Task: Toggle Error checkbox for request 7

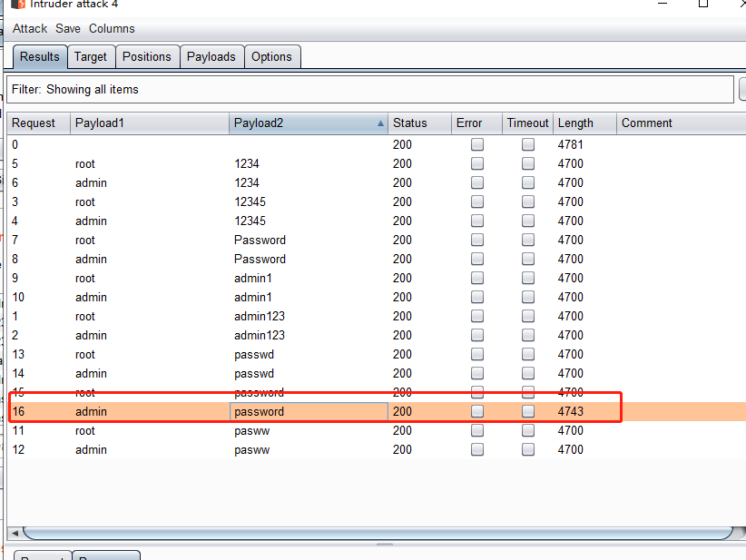Action: pos(477,240)
